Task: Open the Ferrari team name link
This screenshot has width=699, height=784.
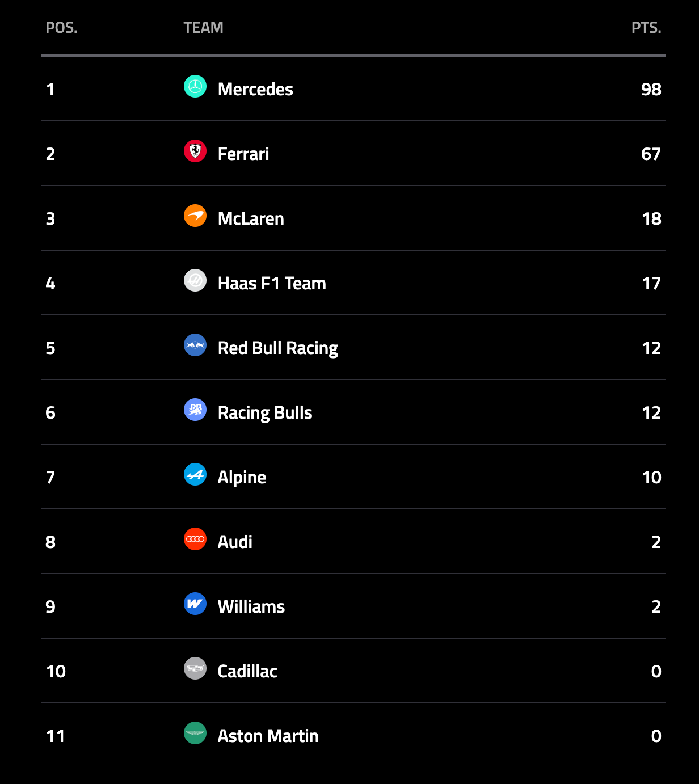Action: [x=243, y=154]
